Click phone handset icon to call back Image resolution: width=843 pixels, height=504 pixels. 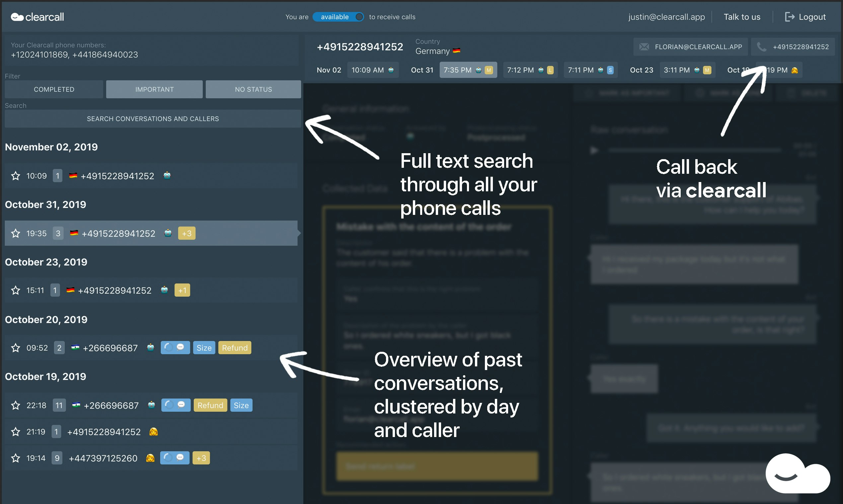762,47
